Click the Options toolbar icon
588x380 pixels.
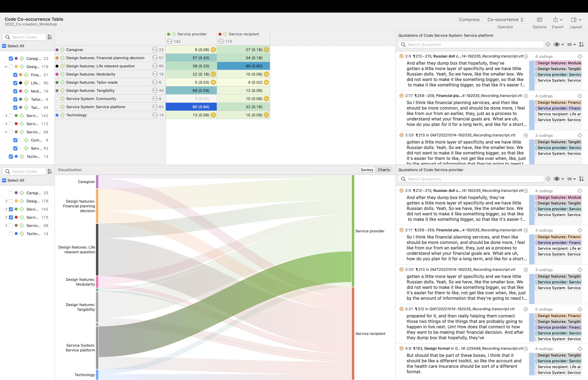[x=539, y=20]
